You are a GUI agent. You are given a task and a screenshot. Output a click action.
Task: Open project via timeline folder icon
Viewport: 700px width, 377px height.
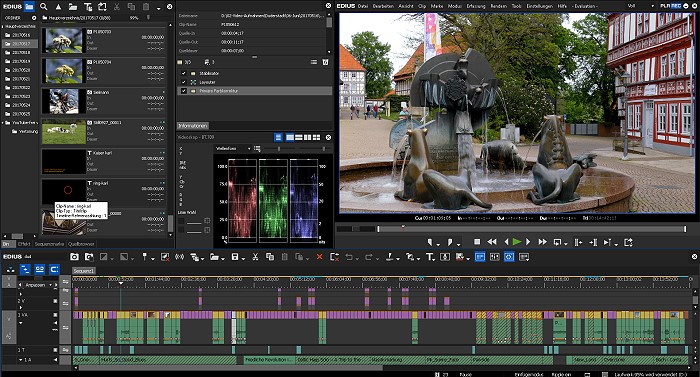[x=215, y=257]
